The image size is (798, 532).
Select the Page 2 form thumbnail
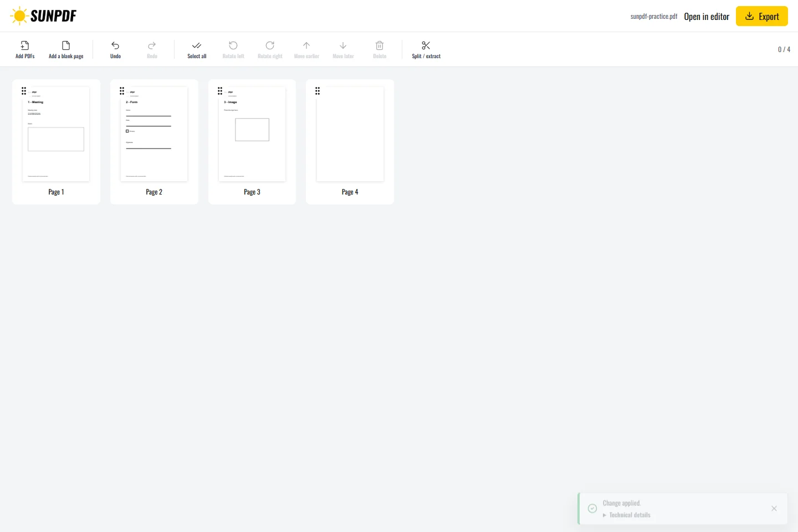[x=154, y=134]
